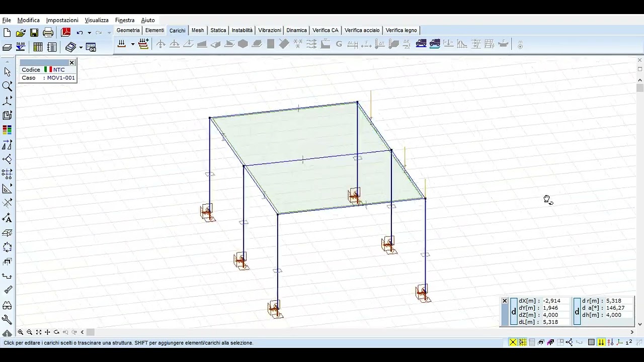Click the zoom in magnifier at bottom left
The image size is (644, 362).
(x=21, y=332)
